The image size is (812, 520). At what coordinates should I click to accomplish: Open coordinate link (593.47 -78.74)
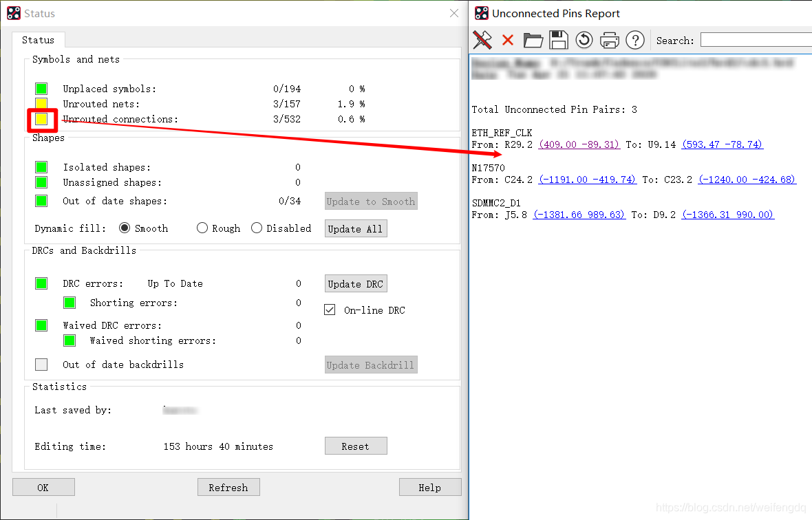pyautogui.click(x=723, y=144)
